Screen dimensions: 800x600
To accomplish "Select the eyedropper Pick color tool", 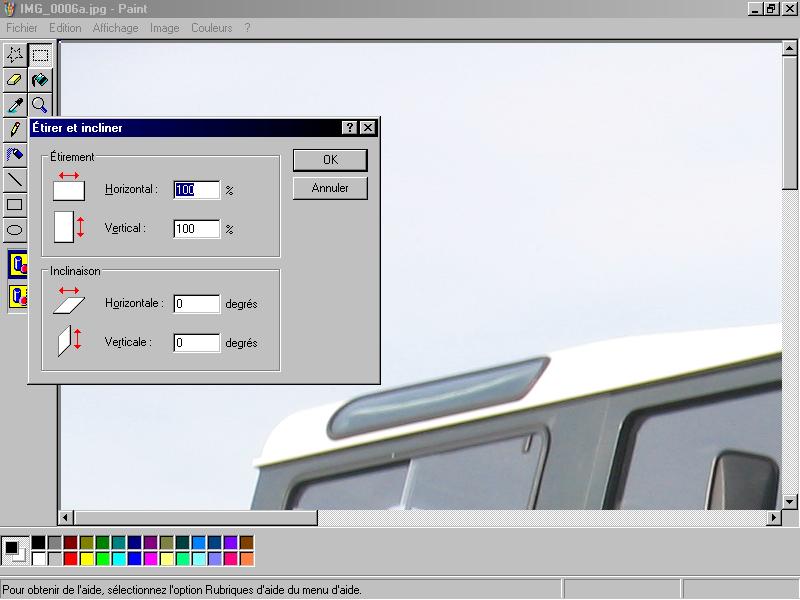I will tap(15, 105).
